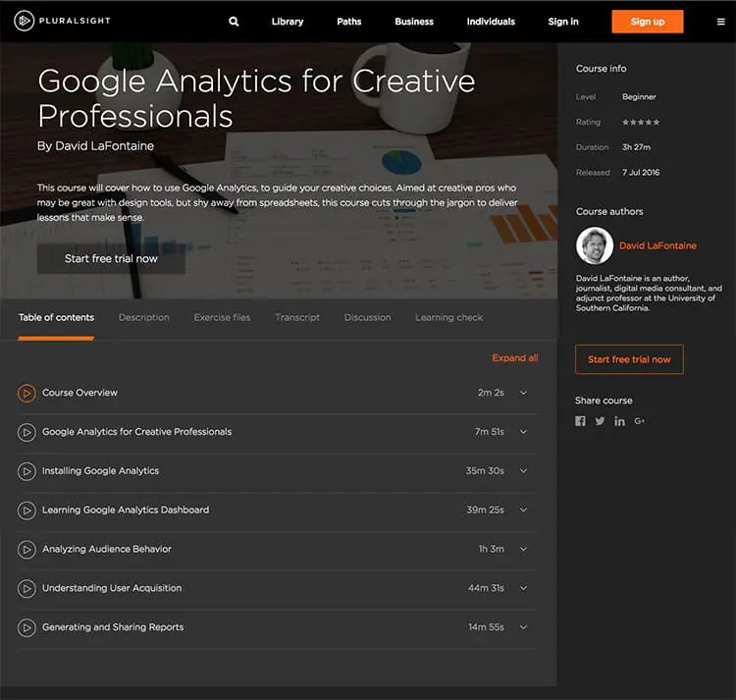Play the Course Overview module
Screen dimensions: 736x700
(26, 393)
